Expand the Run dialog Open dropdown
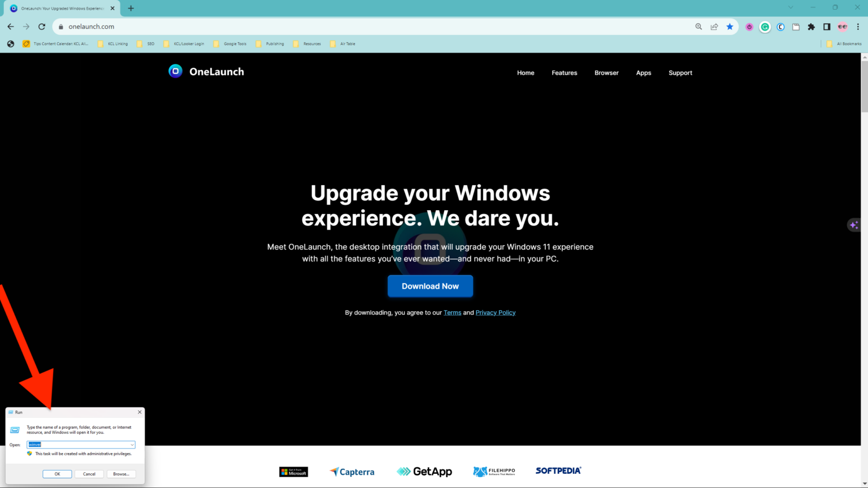Screen dimensions: 868x488 coord(132,445)
